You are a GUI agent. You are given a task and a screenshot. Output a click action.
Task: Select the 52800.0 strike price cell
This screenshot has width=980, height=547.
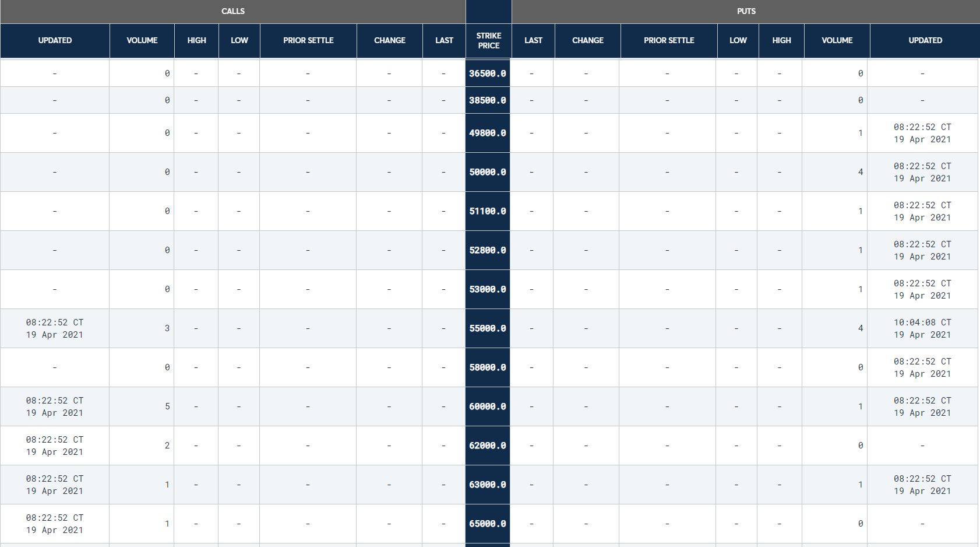click(488, 250)
